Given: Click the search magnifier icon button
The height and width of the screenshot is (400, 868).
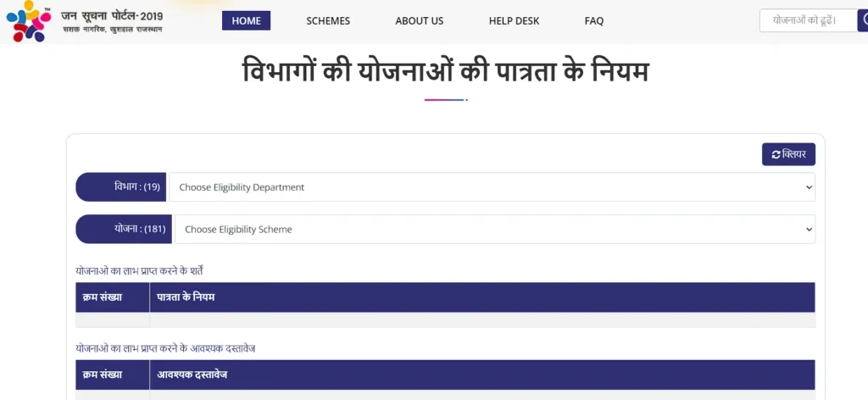Looking at the screenshot, I should coord(863,21).
